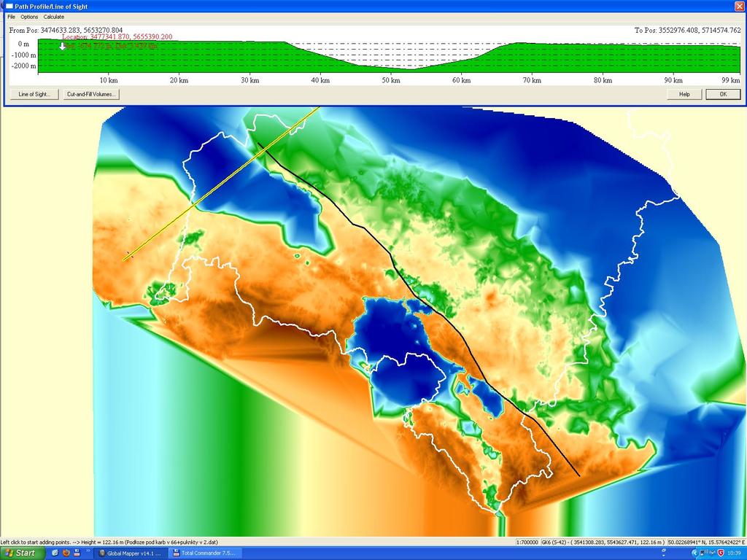Screen dimensions: 747x560
Task: Launch Internet Explorer from the Quick Launch bar
Action: click(x=55, y=553)
